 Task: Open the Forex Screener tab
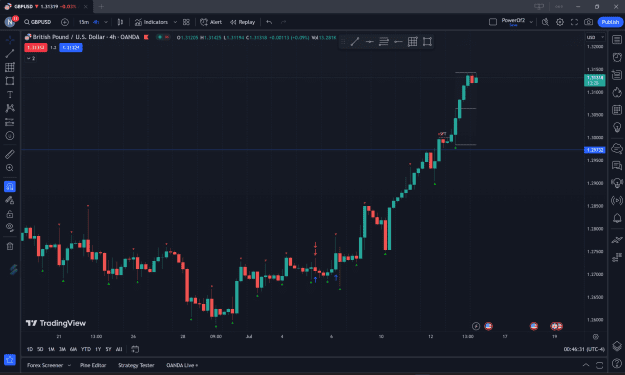coord(45,365)
